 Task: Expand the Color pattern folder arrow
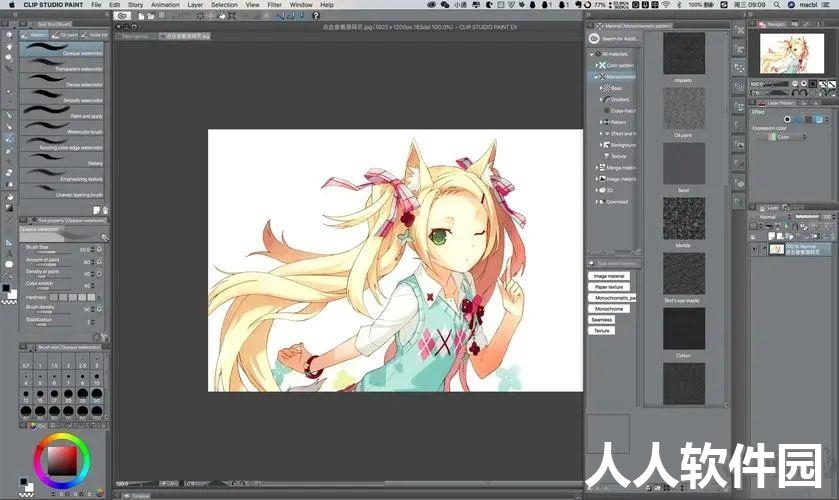(596, 65)
